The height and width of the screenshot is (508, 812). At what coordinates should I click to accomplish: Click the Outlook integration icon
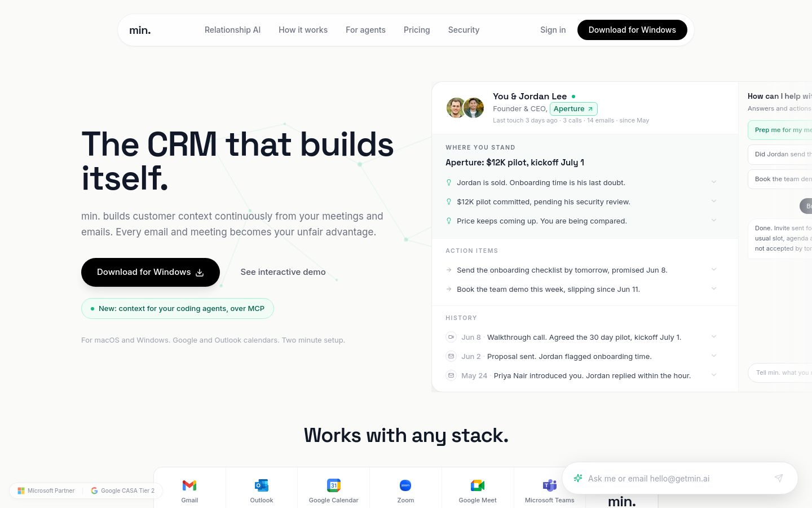click(262, 485)
